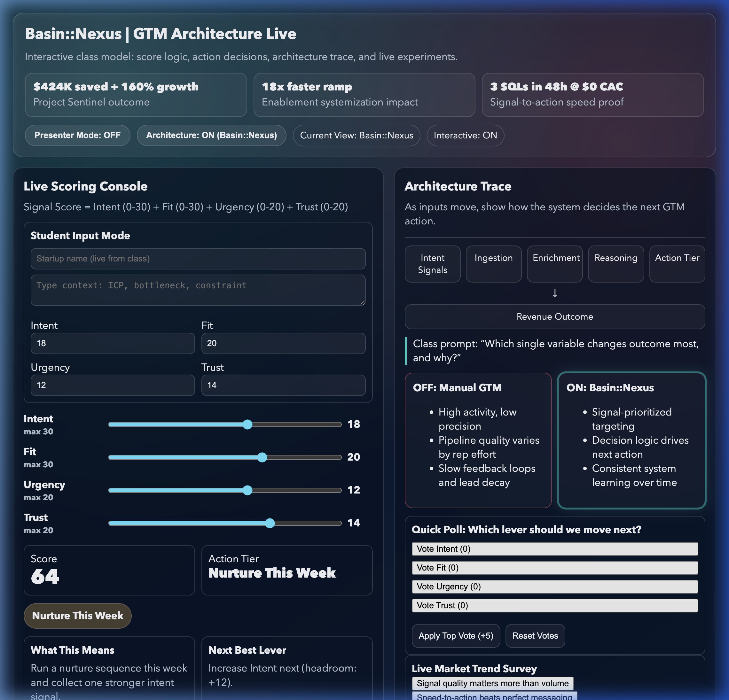Reset Votes in the Quick Poll
This screenshot has width=729, height=700.
[x=535, y=636]
